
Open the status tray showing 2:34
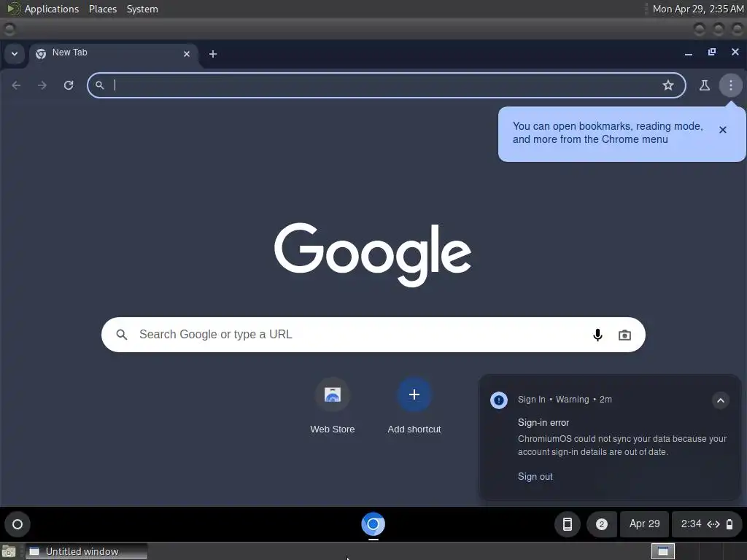pos(707,524)
